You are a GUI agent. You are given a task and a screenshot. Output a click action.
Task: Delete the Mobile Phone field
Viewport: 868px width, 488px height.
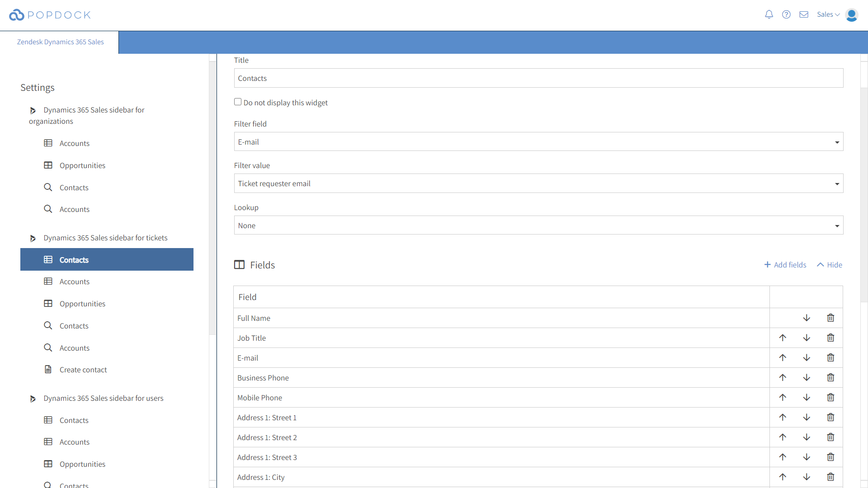tap(830, 398)
